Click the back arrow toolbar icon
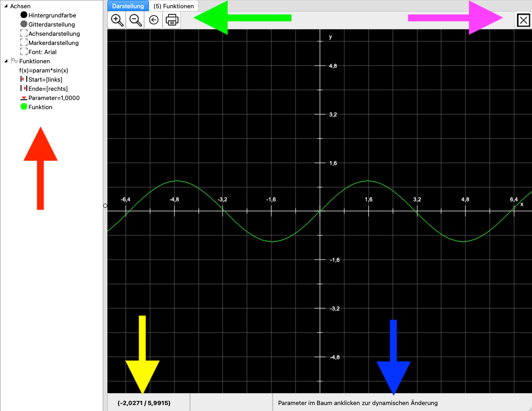This screenshot has width=532, height=411. [x=154, y=20]
